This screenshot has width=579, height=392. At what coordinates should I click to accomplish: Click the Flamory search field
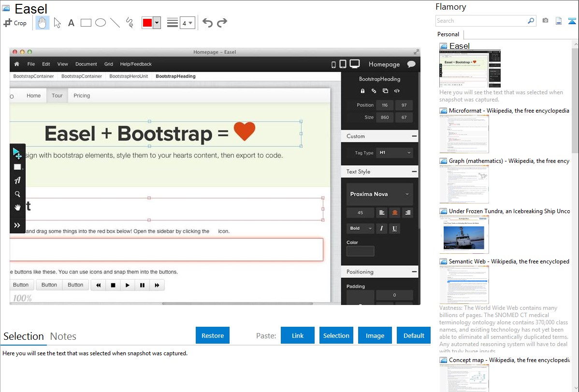click(481, 21)
